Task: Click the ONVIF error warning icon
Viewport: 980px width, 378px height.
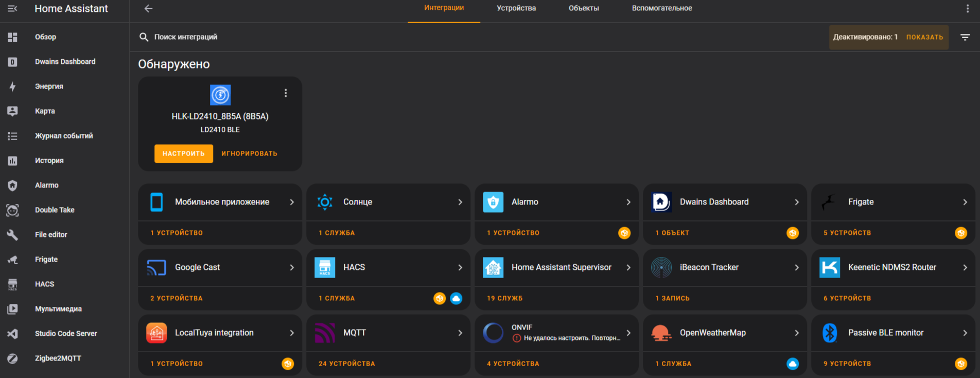Action: pos(517,338)
